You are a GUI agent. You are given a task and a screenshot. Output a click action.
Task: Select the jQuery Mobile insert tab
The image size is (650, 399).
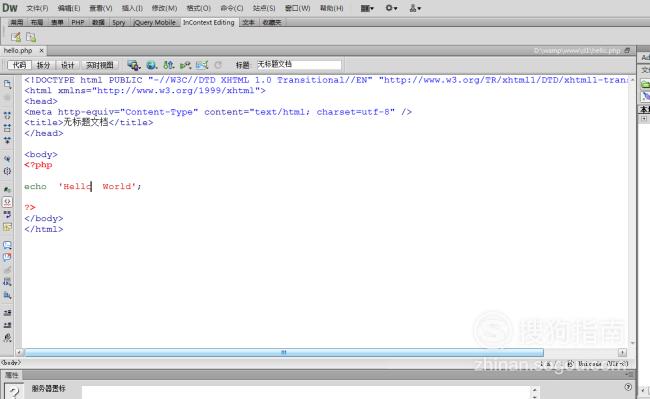[155, 22]
